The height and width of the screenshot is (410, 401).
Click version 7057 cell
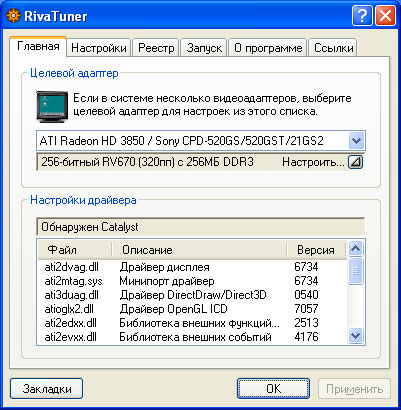(x=306, y=309)
